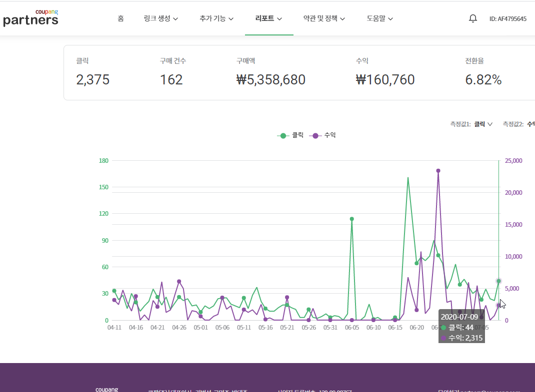535x392 pixels.
Task: Select the 162 purchase count value
Action: click(x=171, y=80)
